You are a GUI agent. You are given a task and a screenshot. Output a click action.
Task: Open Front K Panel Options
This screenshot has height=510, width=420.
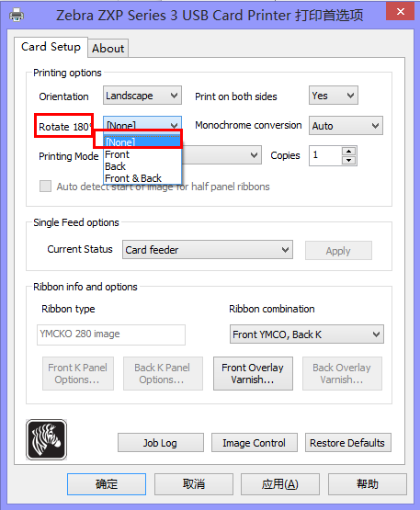[x=78, y=373]
